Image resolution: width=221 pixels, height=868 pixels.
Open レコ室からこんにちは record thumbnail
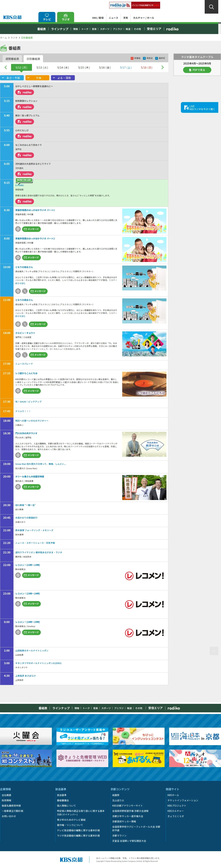(x=144, y=384)
